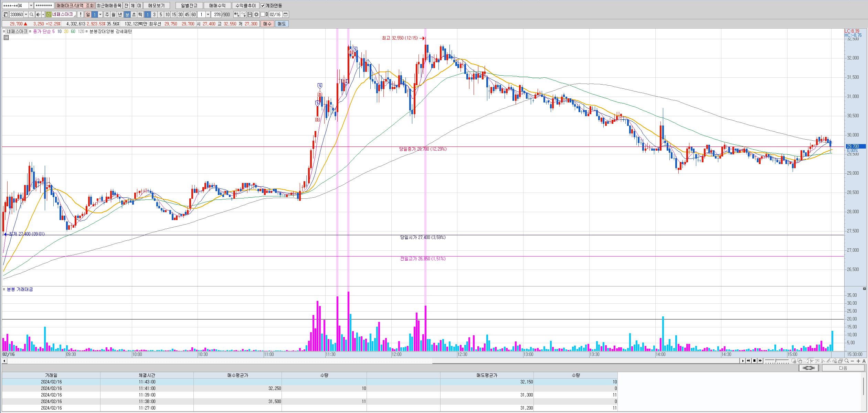The width and height of the screenshot is (868, 413).
Task: Click the stock search magnifier icon
Action: (x=32, y=14)
